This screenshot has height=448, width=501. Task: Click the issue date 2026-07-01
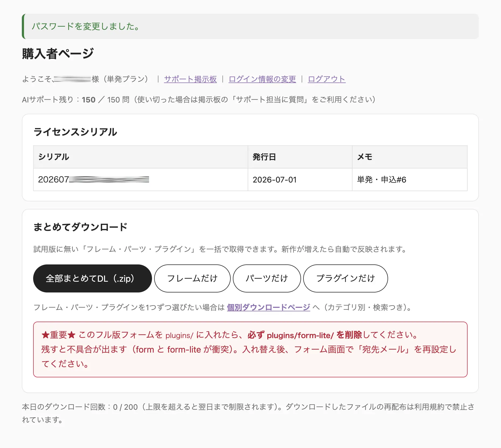pos(300,180)
